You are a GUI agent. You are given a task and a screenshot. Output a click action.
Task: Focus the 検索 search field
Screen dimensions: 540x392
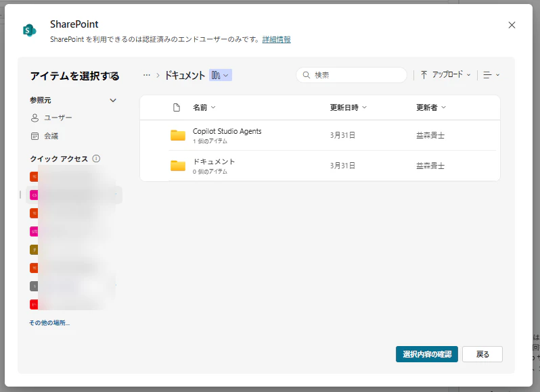pos(351,75)
